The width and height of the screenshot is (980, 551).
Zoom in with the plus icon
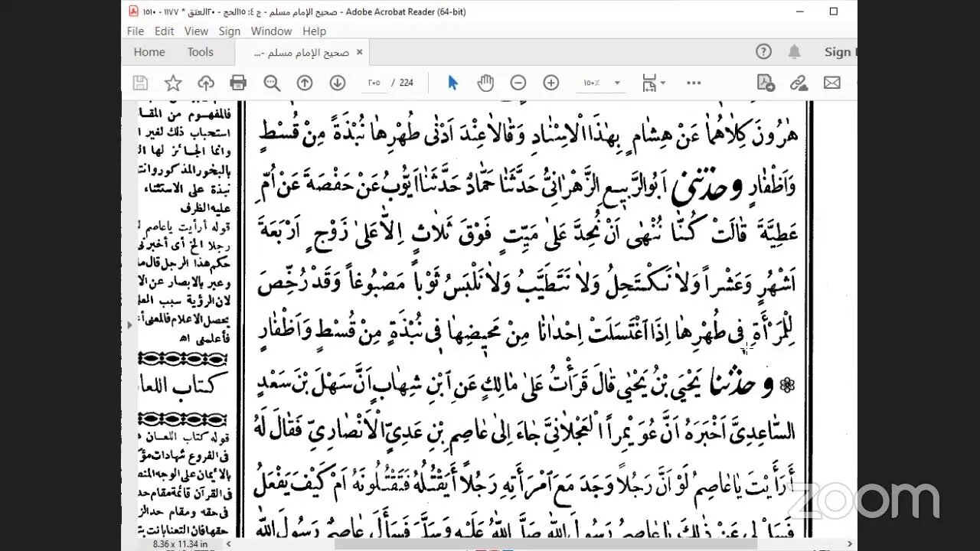tap(551, 83)
